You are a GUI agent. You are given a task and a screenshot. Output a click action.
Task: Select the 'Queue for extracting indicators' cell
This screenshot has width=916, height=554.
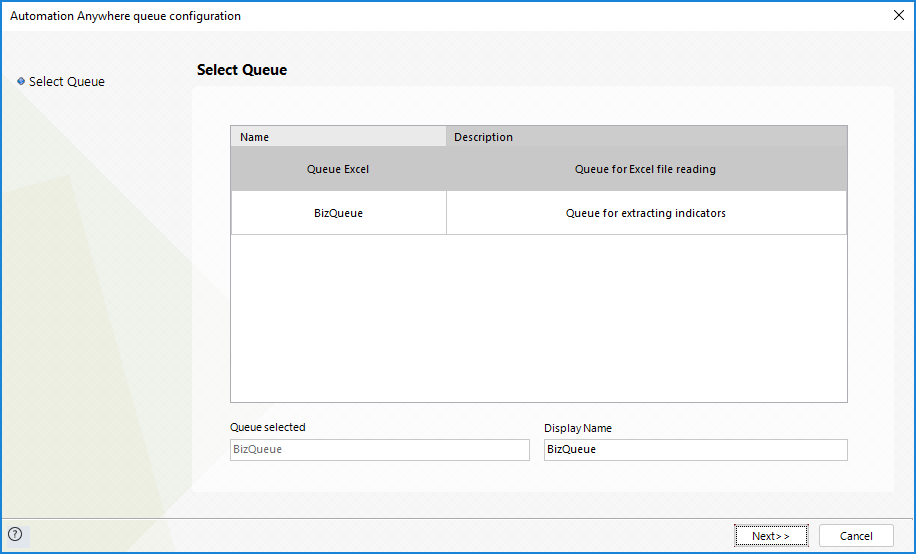[x=647, y=213]
